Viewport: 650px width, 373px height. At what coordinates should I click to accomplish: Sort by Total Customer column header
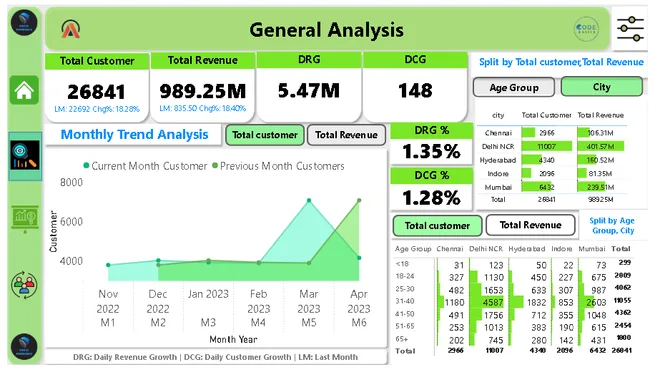(x=546, y=115)
